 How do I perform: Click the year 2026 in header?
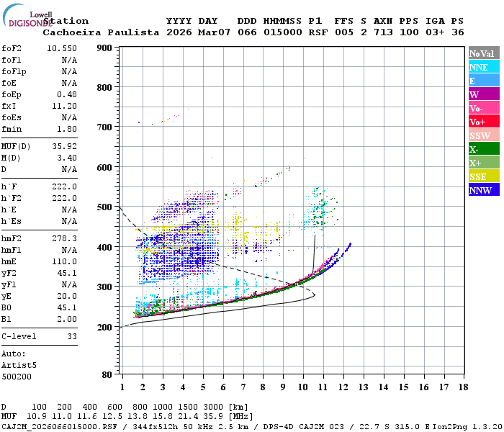coord(179,32)
